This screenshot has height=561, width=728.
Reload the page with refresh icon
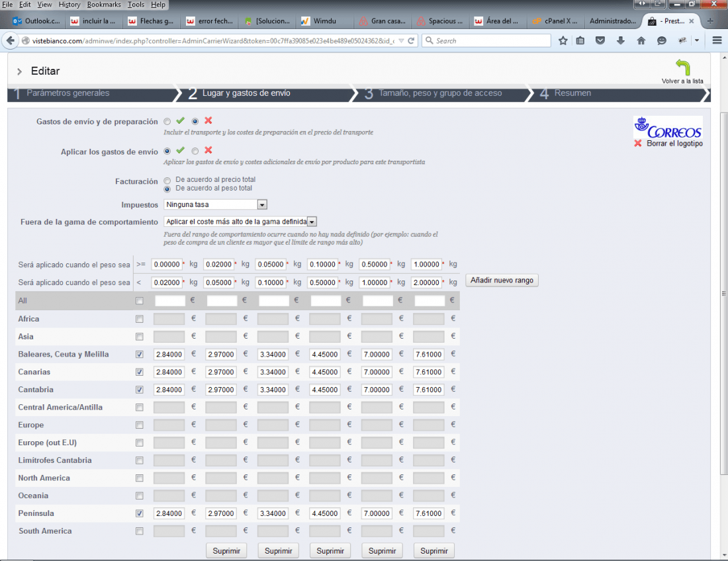coord(411,41)
